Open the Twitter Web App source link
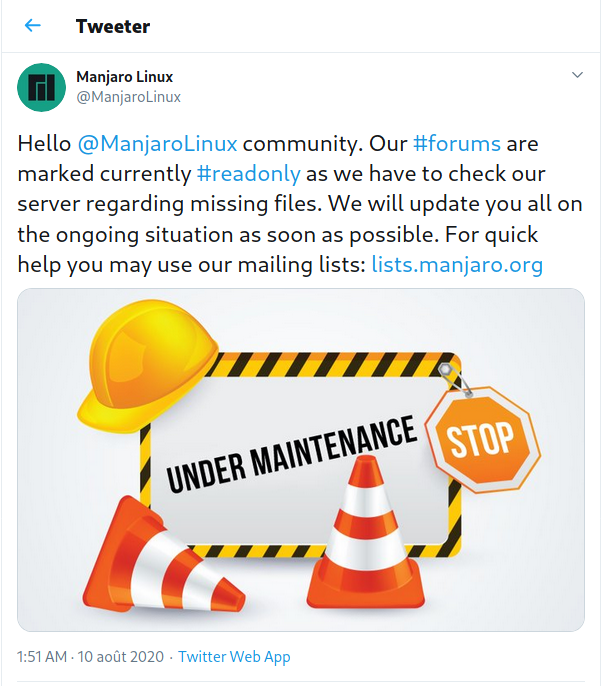 click(x=234, y=657)
